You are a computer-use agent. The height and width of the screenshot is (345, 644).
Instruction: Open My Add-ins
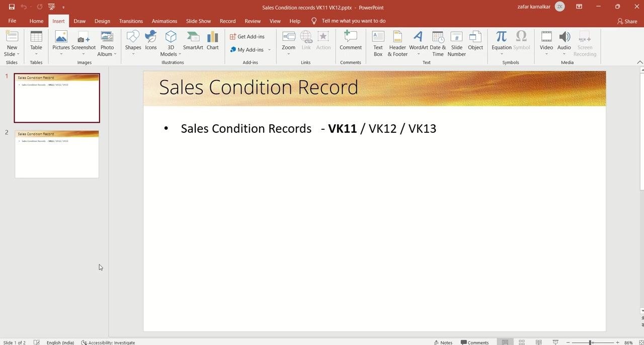(247, 50)
